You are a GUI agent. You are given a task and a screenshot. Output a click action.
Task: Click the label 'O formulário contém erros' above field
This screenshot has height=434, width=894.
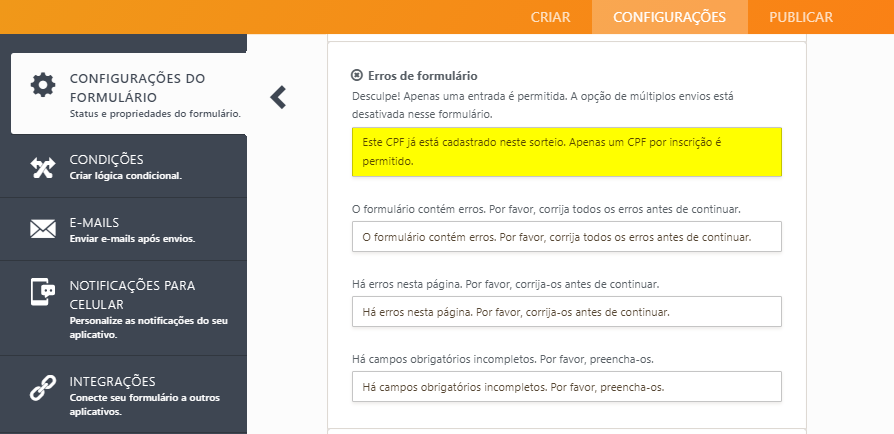click(546, 209)
